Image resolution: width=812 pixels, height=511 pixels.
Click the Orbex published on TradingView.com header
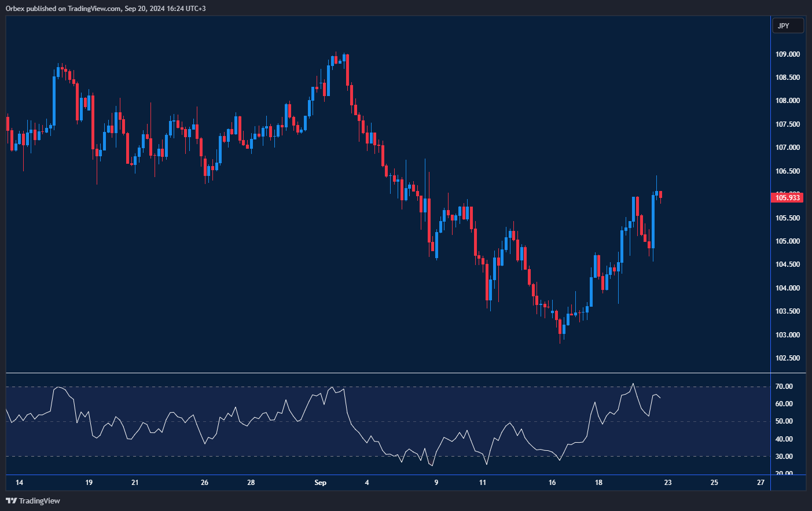pyautogui.click(x=105, y=8)
